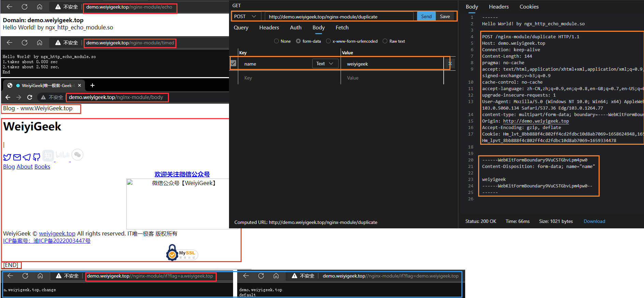
Task: Open the Telegram paper-plane icon
Action: coord(27,157)
